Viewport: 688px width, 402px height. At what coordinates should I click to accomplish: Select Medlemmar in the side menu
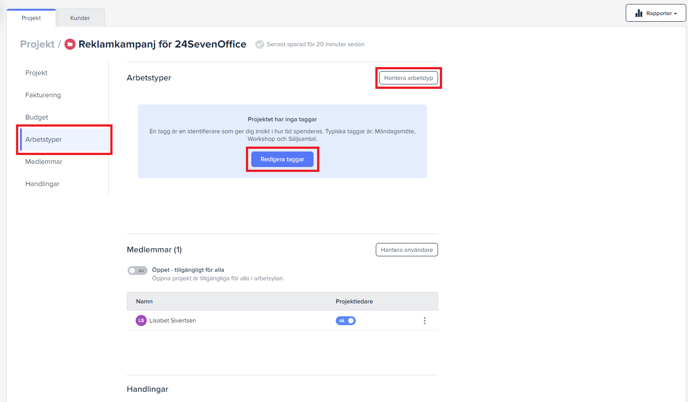click(44, 162)
